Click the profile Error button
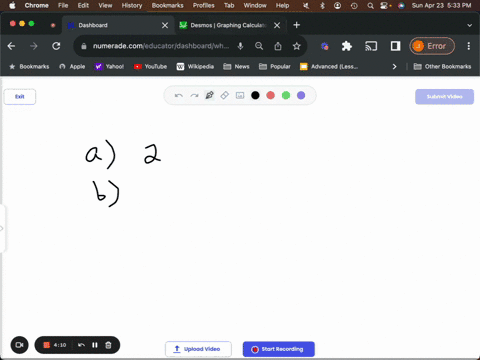480x360 pixels. tap(432, 46)
